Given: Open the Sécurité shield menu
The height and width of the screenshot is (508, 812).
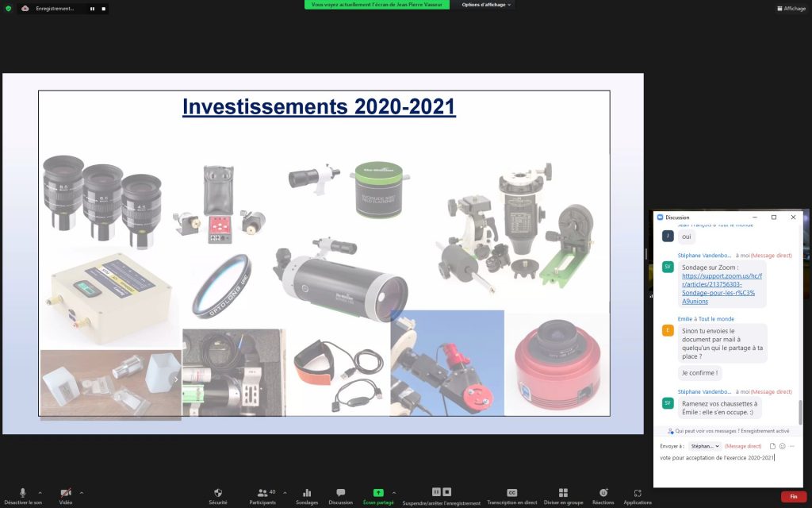Looking at the screenshot, I should (218, 496).
